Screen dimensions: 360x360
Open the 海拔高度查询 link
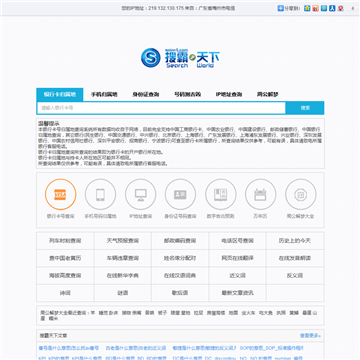[65, 276]
